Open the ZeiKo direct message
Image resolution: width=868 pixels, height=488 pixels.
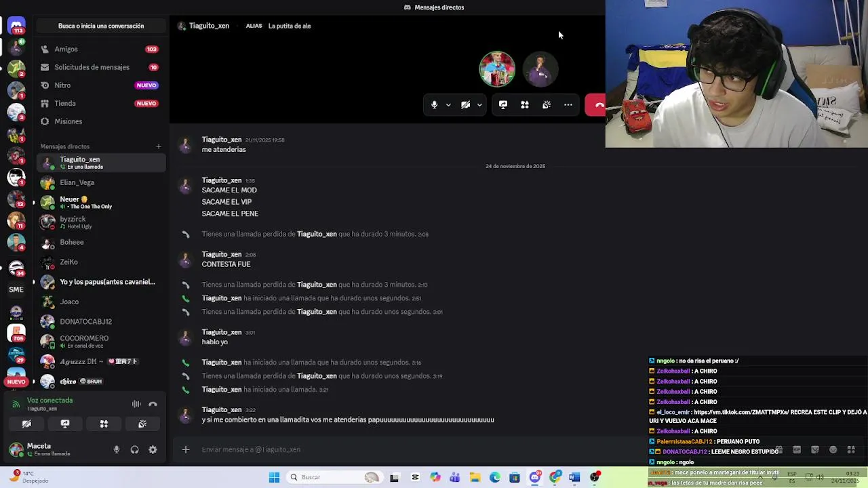[x=101, y=262]
